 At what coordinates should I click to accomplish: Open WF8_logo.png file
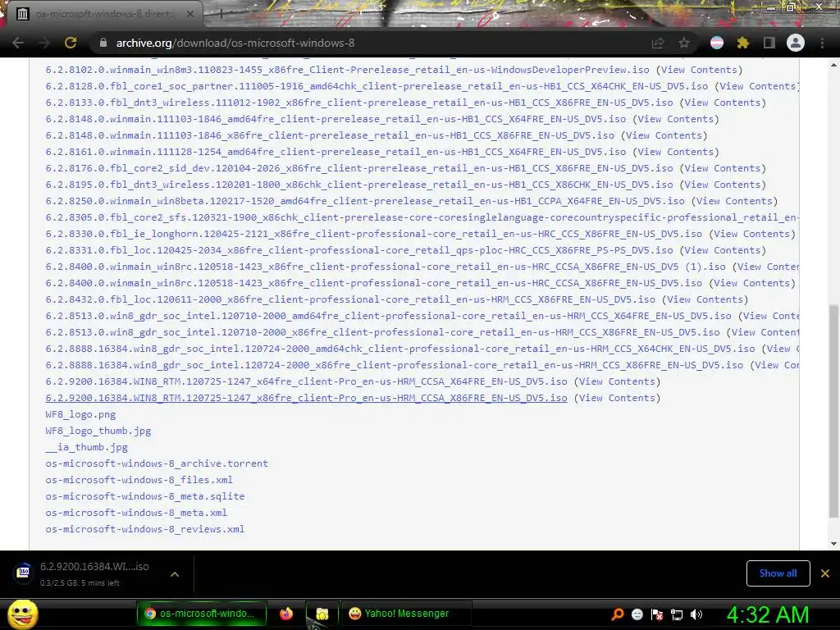coord(80,414)
